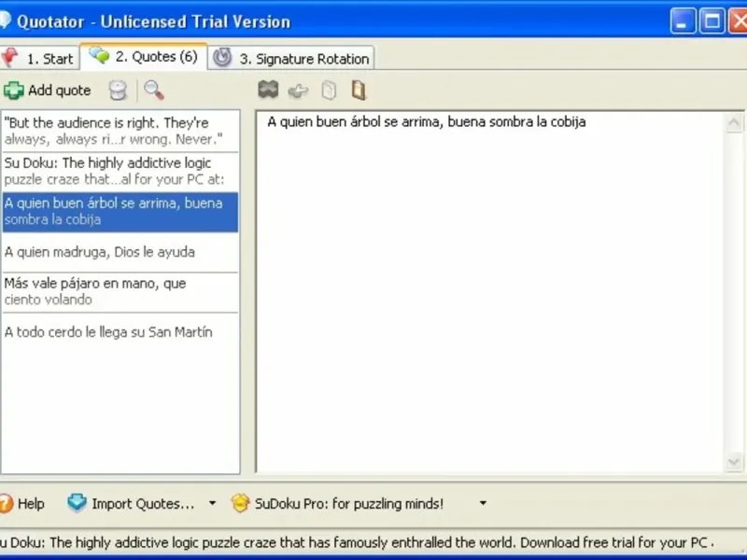Screen dimensions: 747x560
Task: Select quote "A todo cerdo le llega su San Martín"
Action: pyautogui.click(x=120, y=332)
